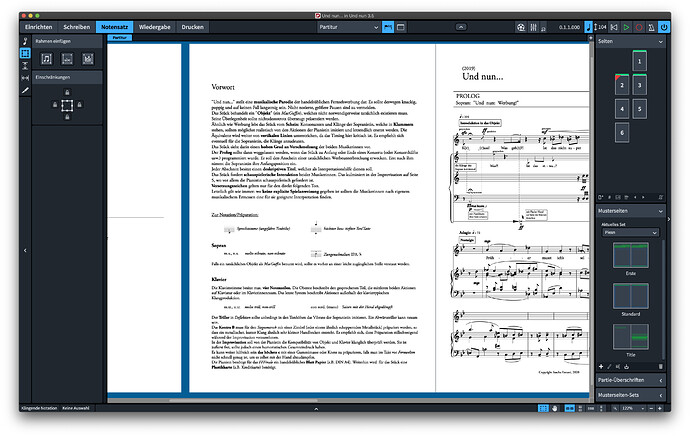Insert a music frame
The height and width of the screenshot is (437, 690).
tap(47, 59)
